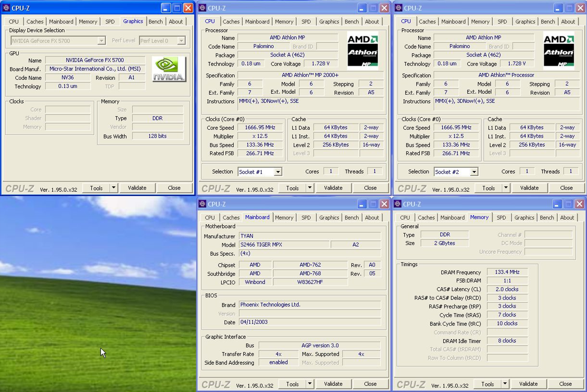The width and height of the screenshot is (587, 392).
Task: Click the Specification value AMD Athlon Processor
Action: point(507,75)
